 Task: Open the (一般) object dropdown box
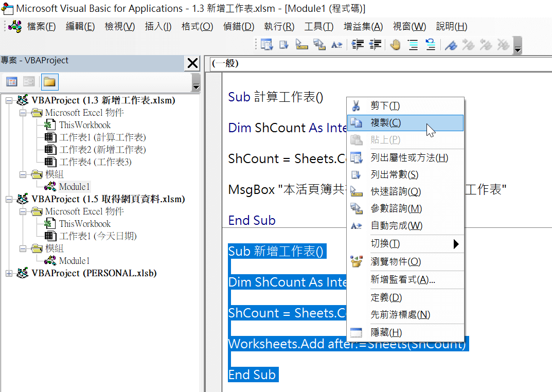tap(381, 64)
